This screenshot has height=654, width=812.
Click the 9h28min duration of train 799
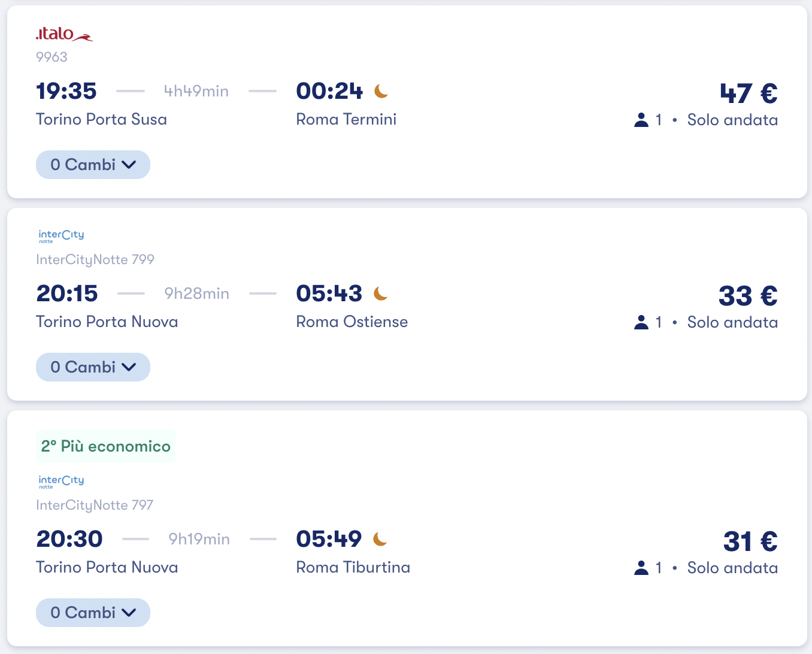click(x=196, y=293)
